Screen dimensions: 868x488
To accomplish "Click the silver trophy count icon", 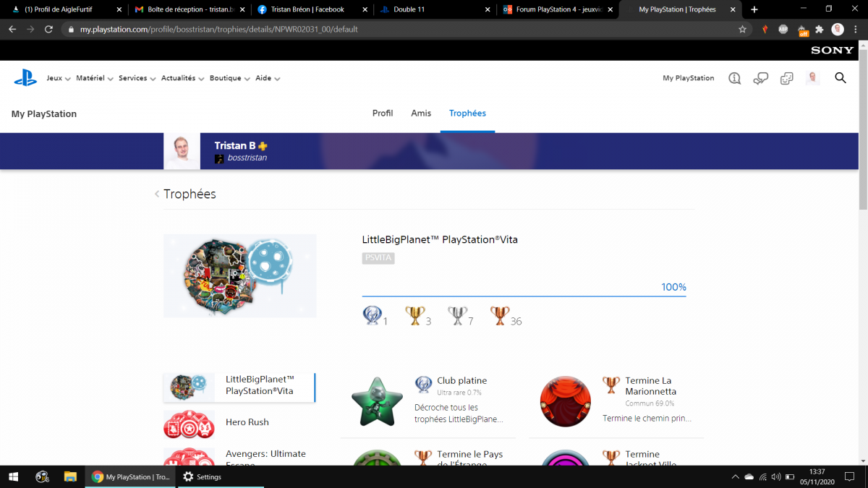I will tap(457, 315).
